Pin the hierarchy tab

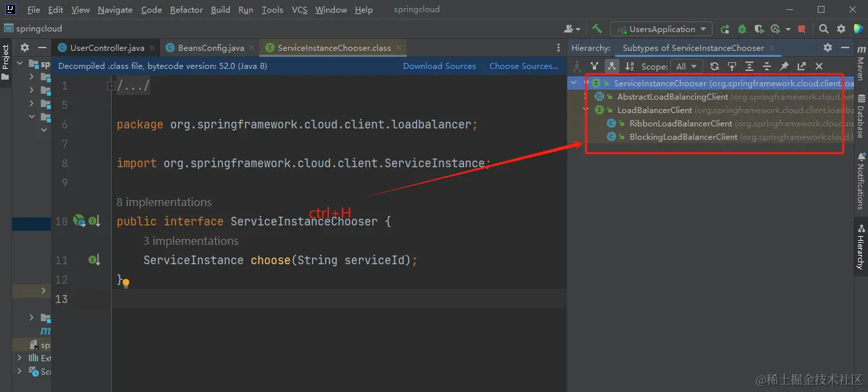point(784,66)
